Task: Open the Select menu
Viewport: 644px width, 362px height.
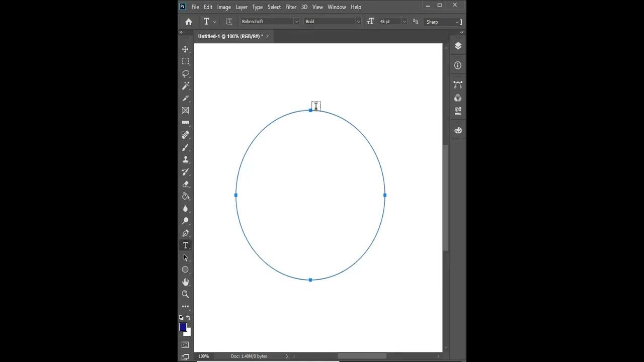Action: [x=274, y=7]
